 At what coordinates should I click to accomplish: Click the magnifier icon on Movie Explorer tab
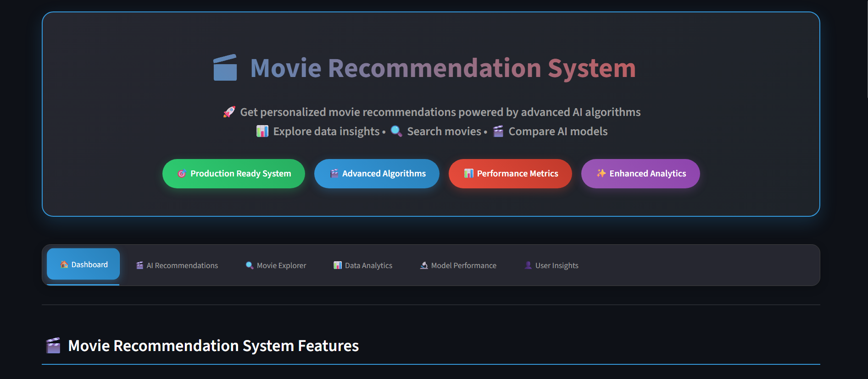click(x=250, y=265)
